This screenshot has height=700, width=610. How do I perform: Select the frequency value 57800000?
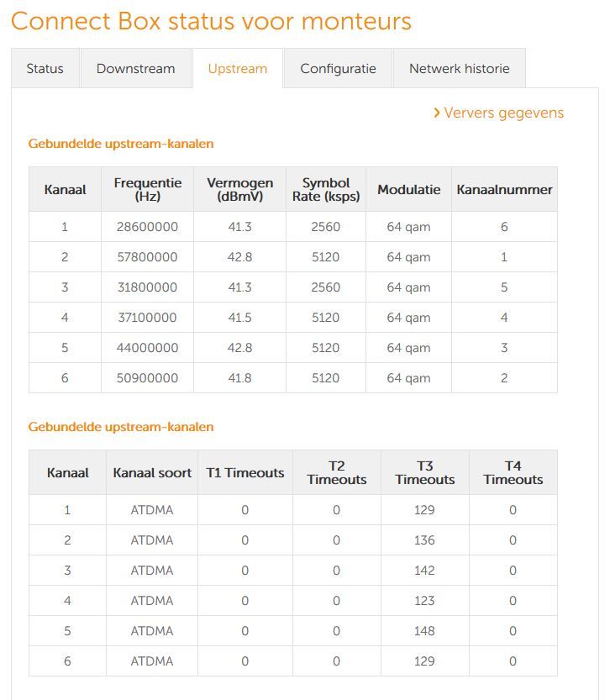(147, 257)
